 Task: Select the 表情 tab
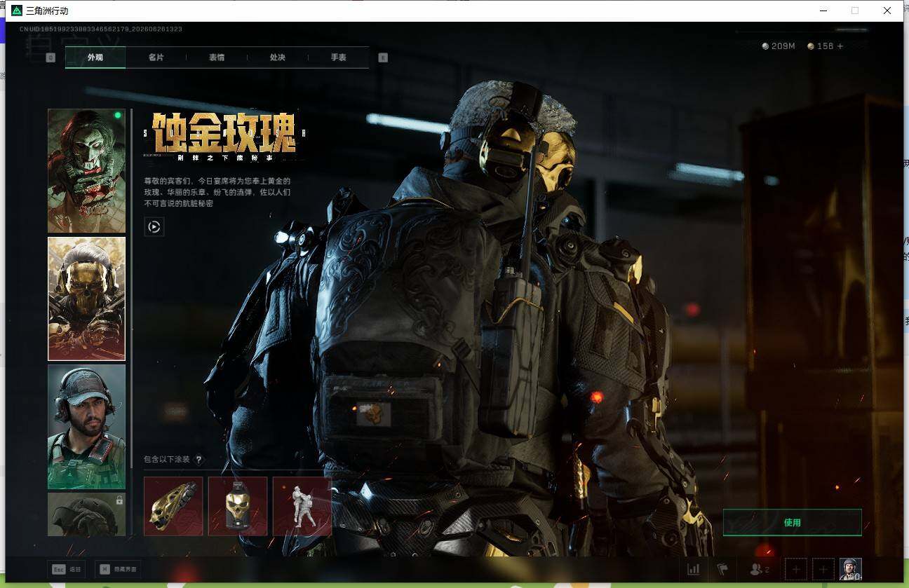[217, 57]
